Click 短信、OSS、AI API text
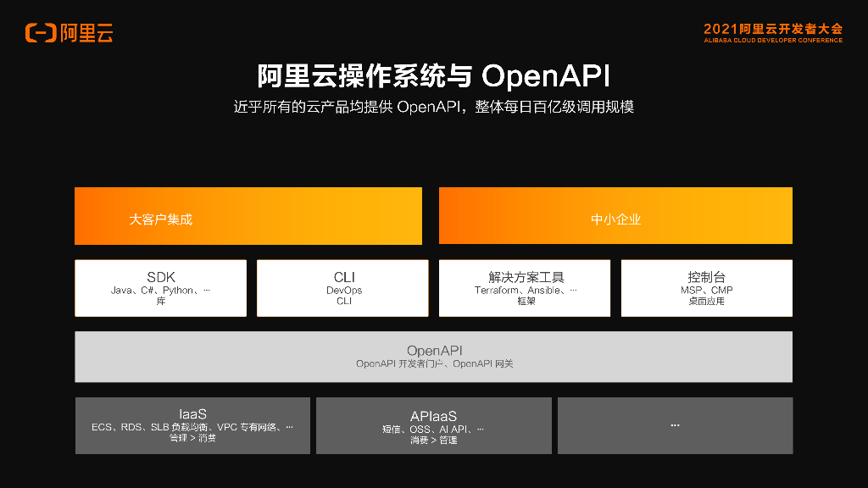The image size is (868, 488). pyautogui.click(x=433, y=430)
